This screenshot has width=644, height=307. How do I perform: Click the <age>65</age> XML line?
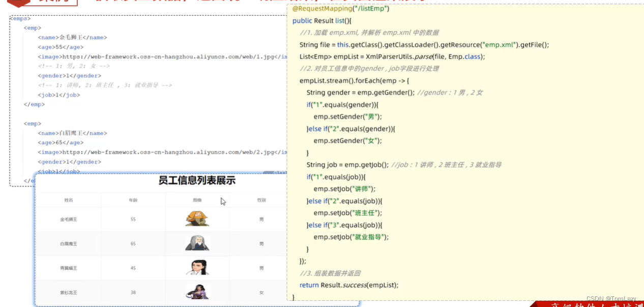pyautogui.click(x=61, y=143)
